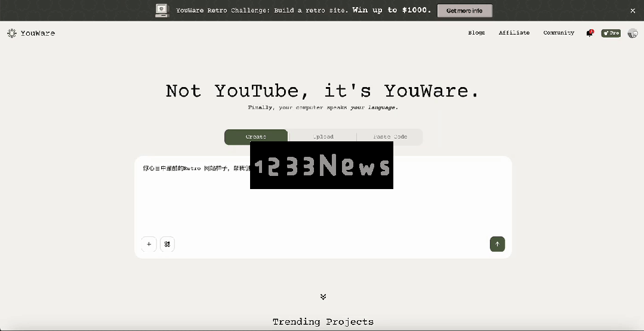
Task: Open the Affiliate link
Action: (514, 33)
